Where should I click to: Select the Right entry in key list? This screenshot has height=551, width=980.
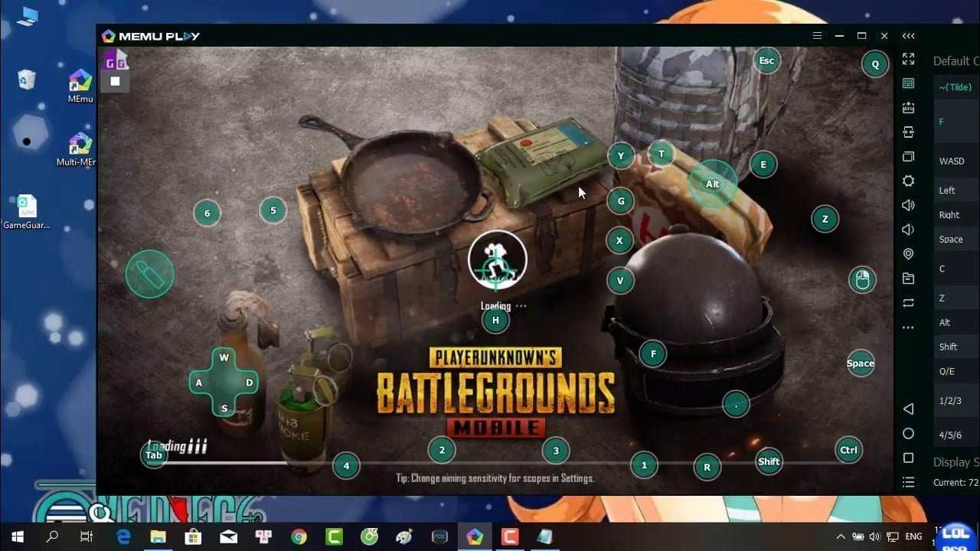click(957, 215)
